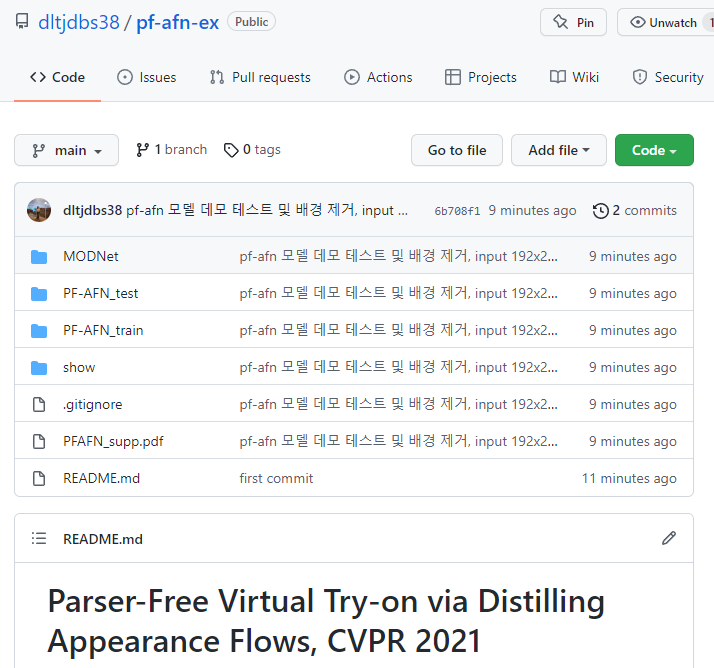Open the Projects tab
This screenshot has width=714, height=668.
pos(480,77)
